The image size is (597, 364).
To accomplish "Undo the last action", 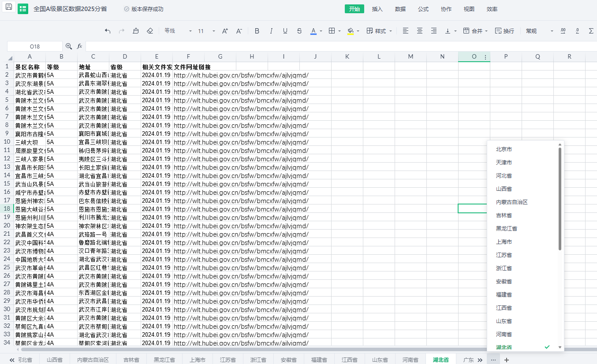I will tap(108, 31).
